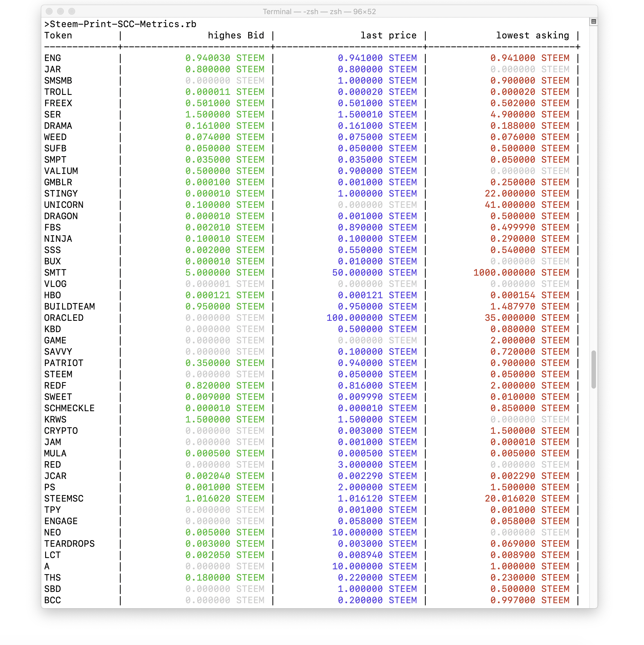Image resolution: width=644 pixels, height=645 pixels.
Task: Click the terminal scrollbar thumb
Action: pos(594,370)
